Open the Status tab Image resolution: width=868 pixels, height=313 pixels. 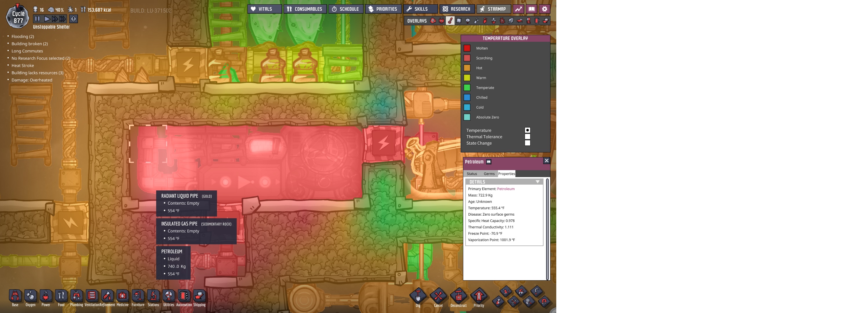[x=472, y=174]
